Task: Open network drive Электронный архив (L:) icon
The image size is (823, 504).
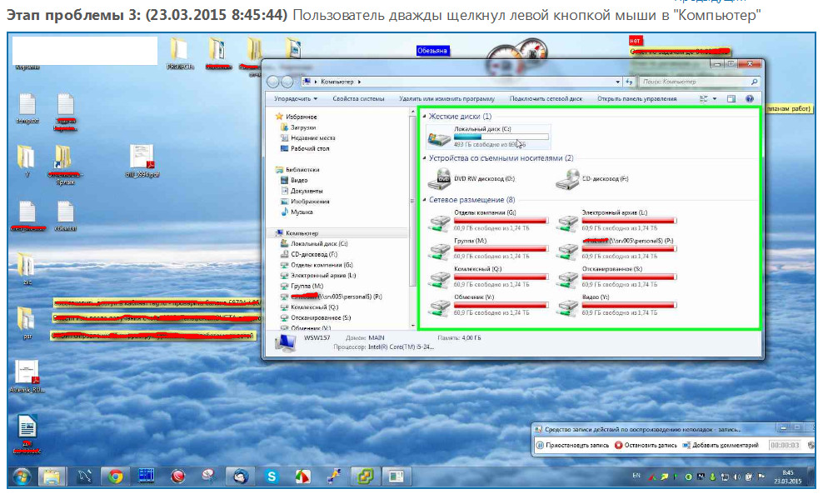Action: [x=567, y=222]
